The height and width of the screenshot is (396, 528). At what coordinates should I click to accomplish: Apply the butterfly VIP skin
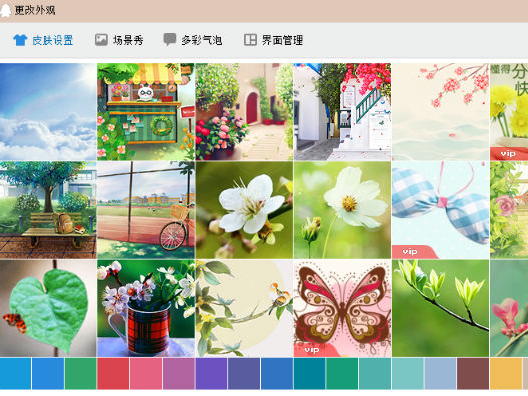pyautogui.click(x=342, y=308)
